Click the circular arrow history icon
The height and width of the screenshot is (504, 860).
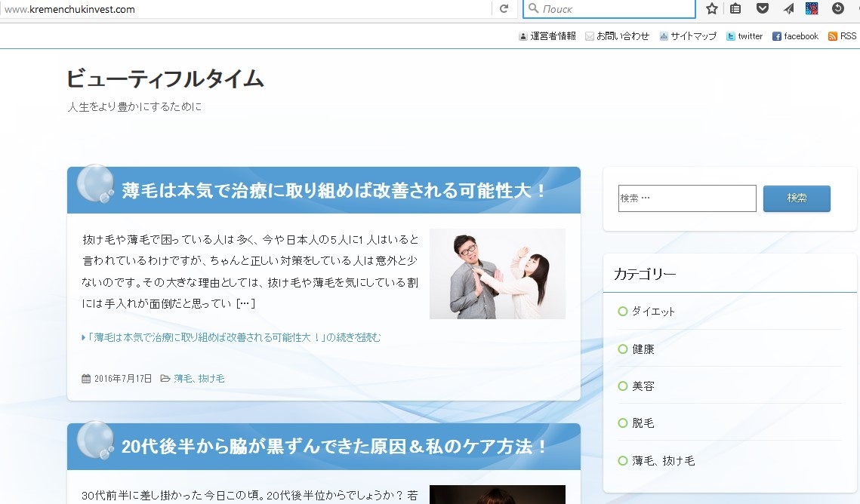pyautogui.click(x=837, y=9)
